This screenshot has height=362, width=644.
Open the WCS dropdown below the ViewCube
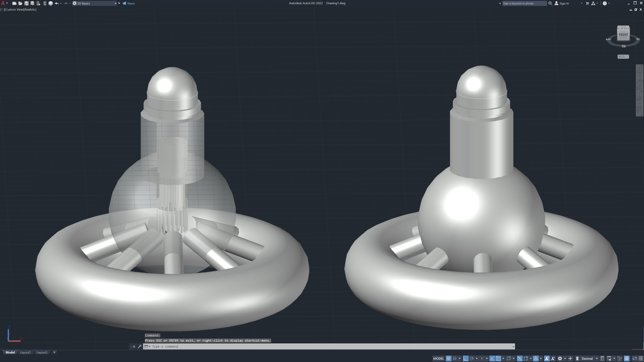coord(623,56)
